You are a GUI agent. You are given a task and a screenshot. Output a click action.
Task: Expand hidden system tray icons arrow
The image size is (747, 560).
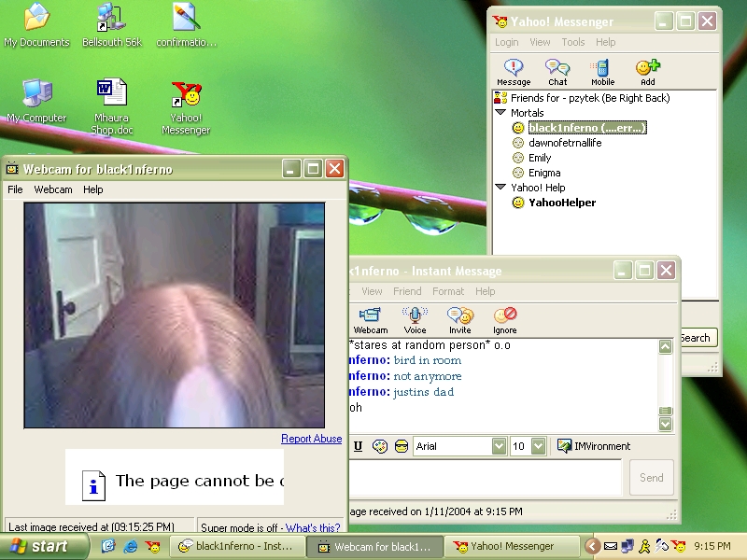pyautogui.click(x=593, y=546)
